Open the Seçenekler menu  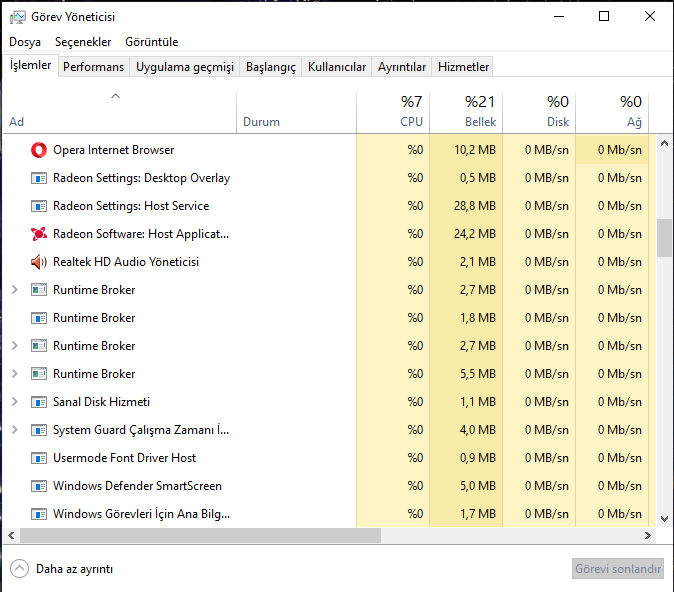coord(83,42)
